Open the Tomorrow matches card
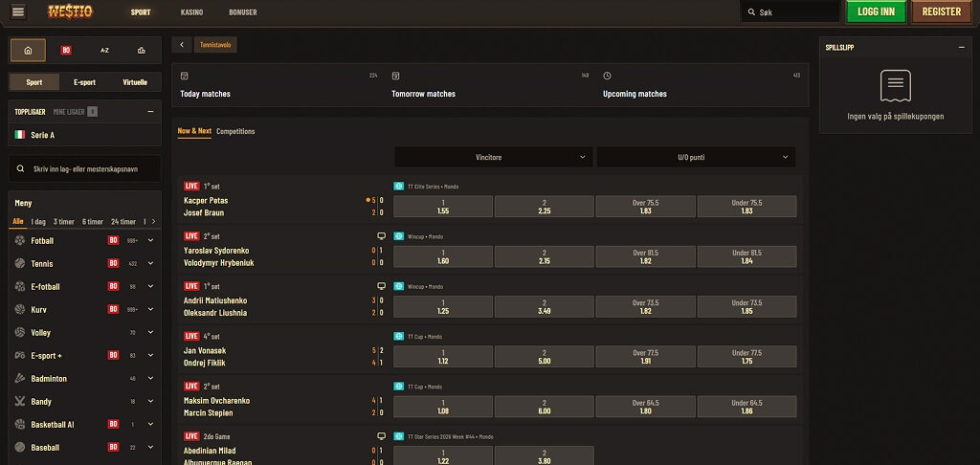This screenshot has height=465, width=980. 490,85
